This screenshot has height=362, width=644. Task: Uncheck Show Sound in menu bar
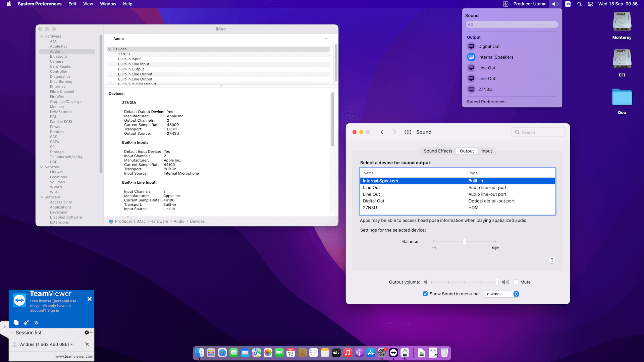point(425,294)
